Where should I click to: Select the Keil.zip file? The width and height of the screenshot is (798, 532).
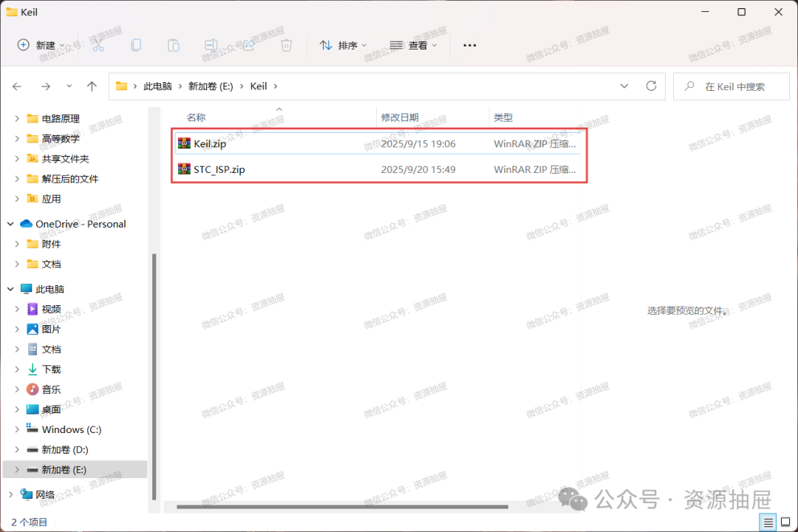click(378, 143)
